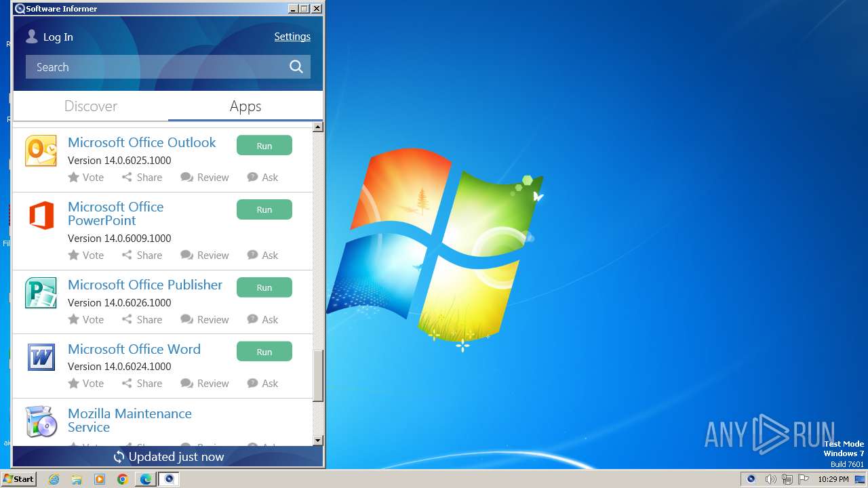The width and height of the screenshot is (868, 488).
Task: Ask about Microsoft Office PowerPoint
Action: [x=262, y=255]
